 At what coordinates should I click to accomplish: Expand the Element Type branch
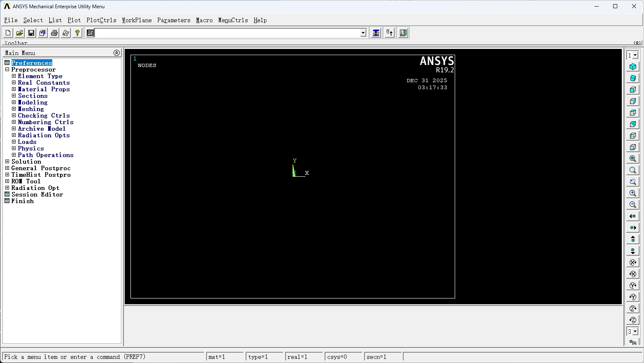click(x=14, y=76)
